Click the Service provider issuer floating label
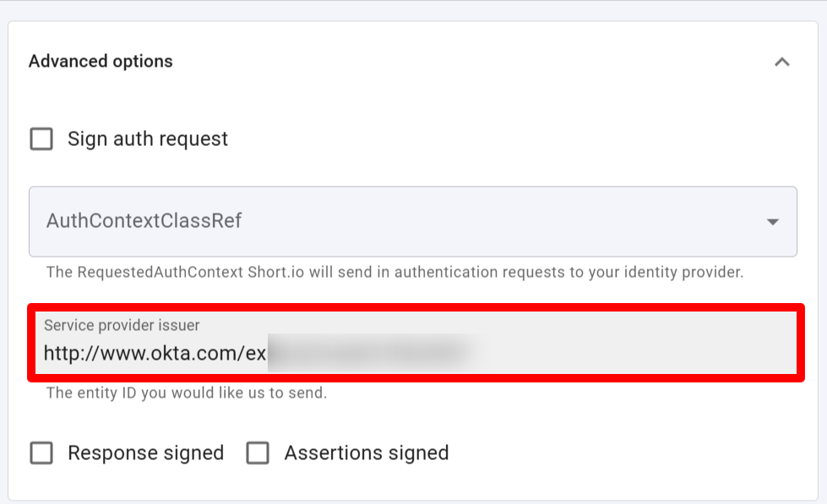The width and height of the screenshot is (827, 504). (122, 325)
